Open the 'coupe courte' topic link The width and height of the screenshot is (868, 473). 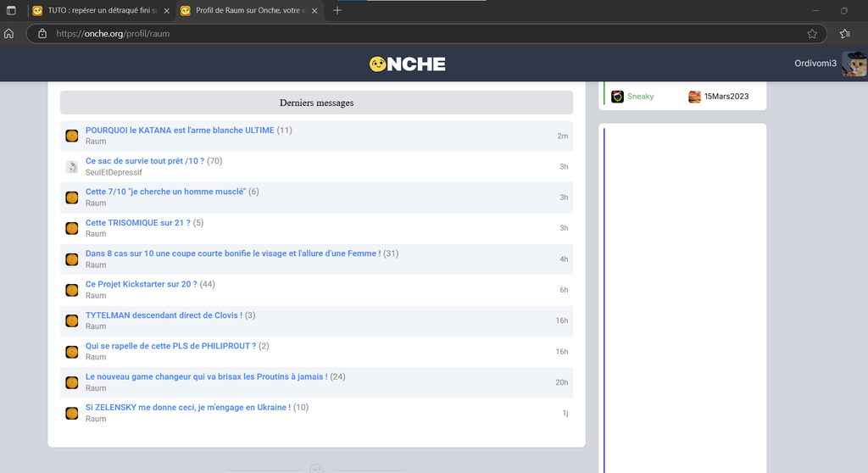233,253
